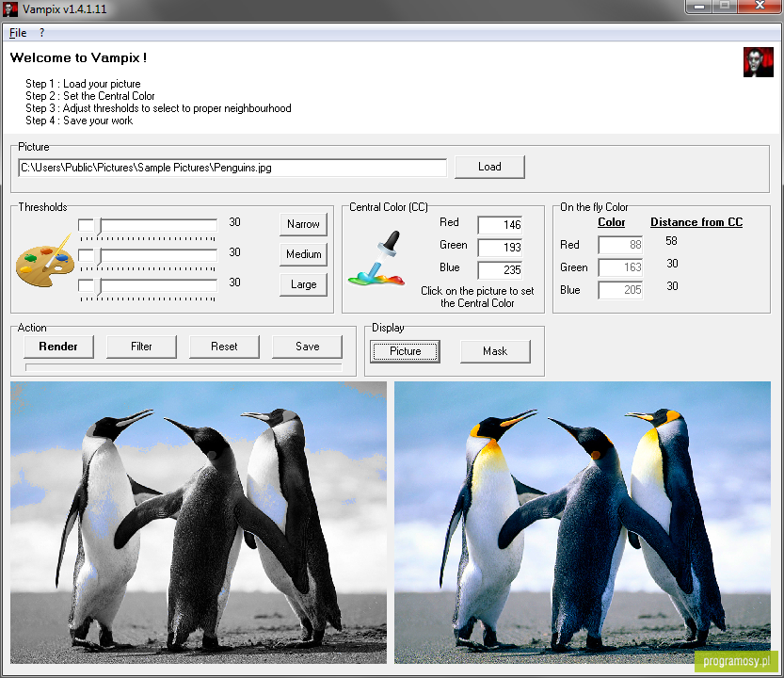Click the Save button
The width and height of the screenshot is (784, 678).
tap(307, 347)
